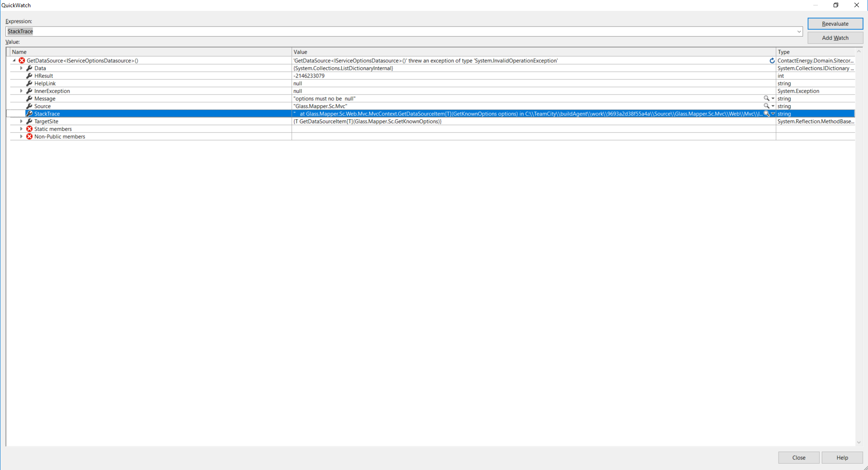Screen dimensions: 868x470
Task: Select the HResult value -2146233079
Action: [x=309, y=76]
